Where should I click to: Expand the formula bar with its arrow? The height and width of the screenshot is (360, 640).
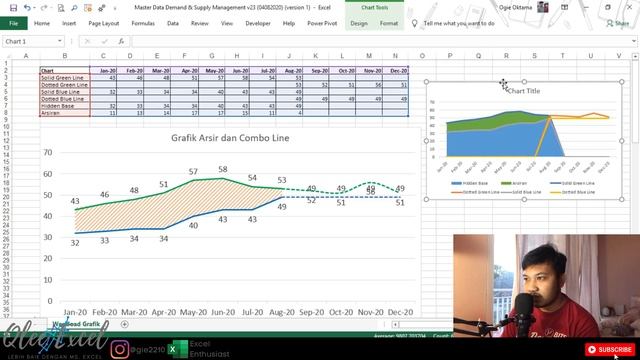tap(633, 41)
